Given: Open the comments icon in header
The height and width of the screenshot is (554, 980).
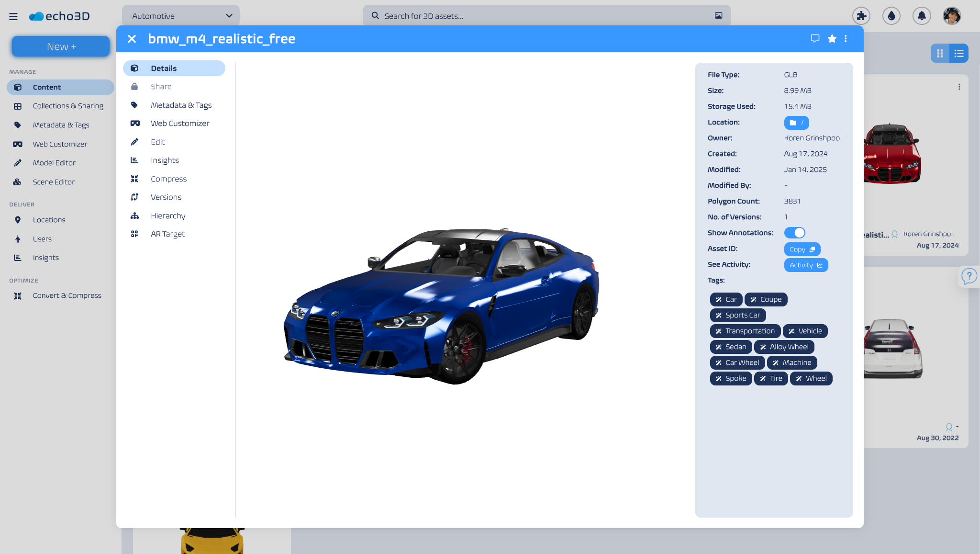Looking at the screenshot, I should (x=815, y=39).
